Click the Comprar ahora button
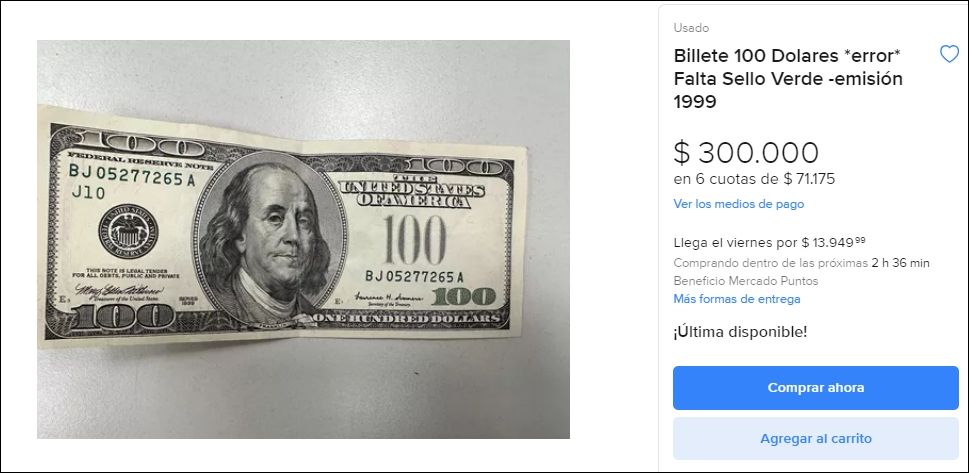Image resolution: width=969 pixels, height=473 pixels. (816, 388)
